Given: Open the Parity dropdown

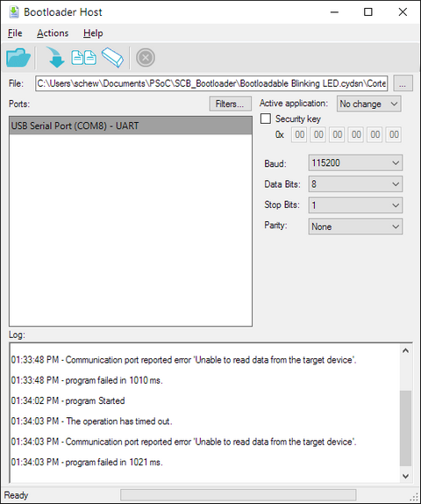Looking at the screenshot, I should [x=355, y=227].
